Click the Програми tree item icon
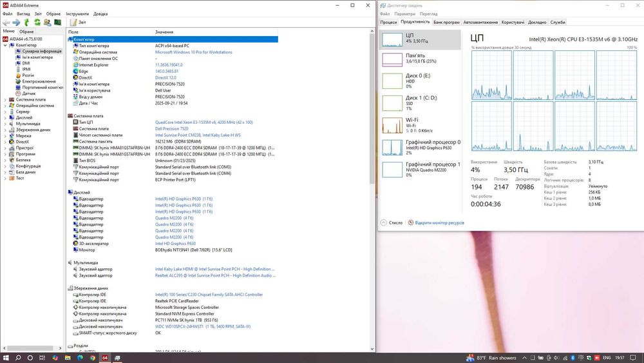The height and width of the screenshot is (363, 644). tap(12, 153)
